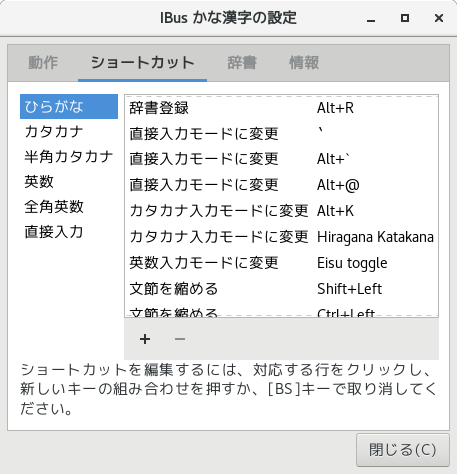Maximize the IBus settings window
Screen dimensions: 457x474
(405, 18)
